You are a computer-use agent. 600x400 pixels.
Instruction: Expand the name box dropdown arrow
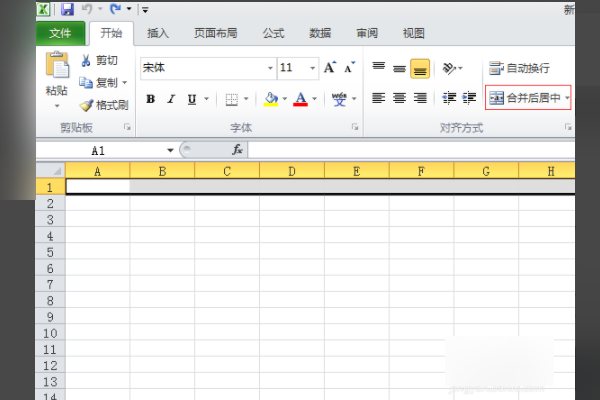pos(170,150)
